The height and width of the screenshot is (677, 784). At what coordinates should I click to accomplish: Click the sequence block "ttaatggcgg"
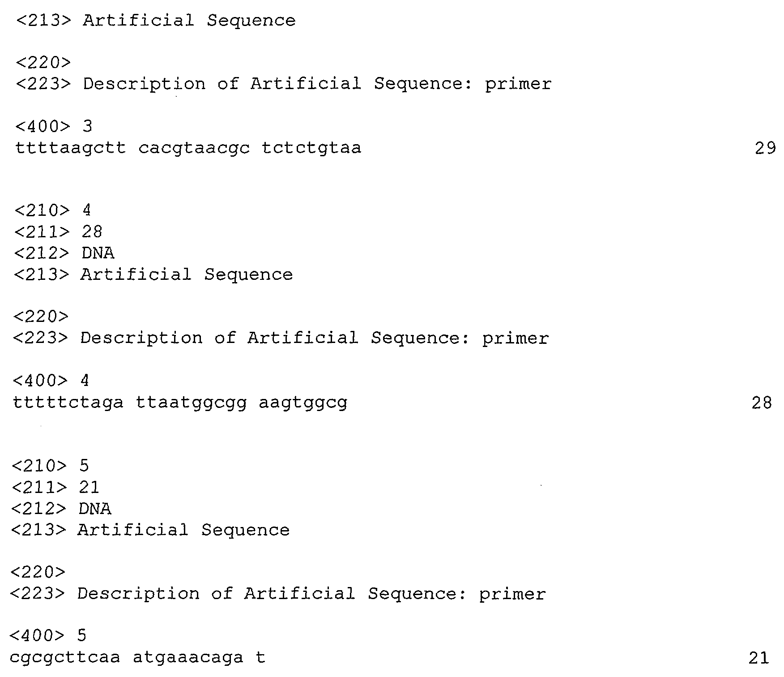[191, 403]
